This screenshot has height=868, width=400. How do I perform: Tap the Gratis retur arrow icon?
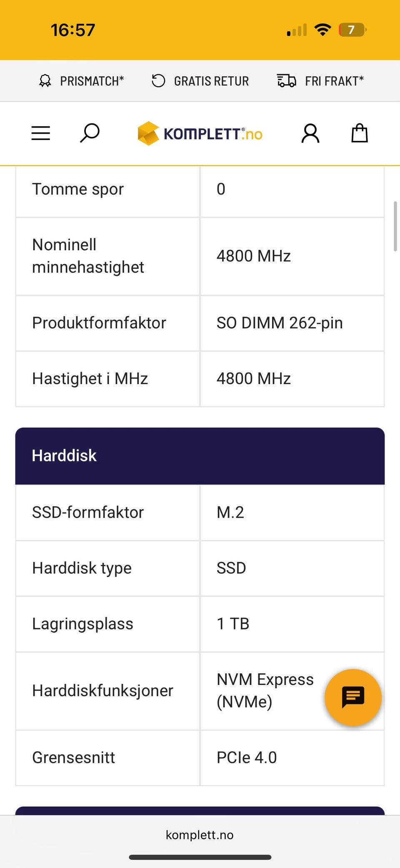(158, 81)
